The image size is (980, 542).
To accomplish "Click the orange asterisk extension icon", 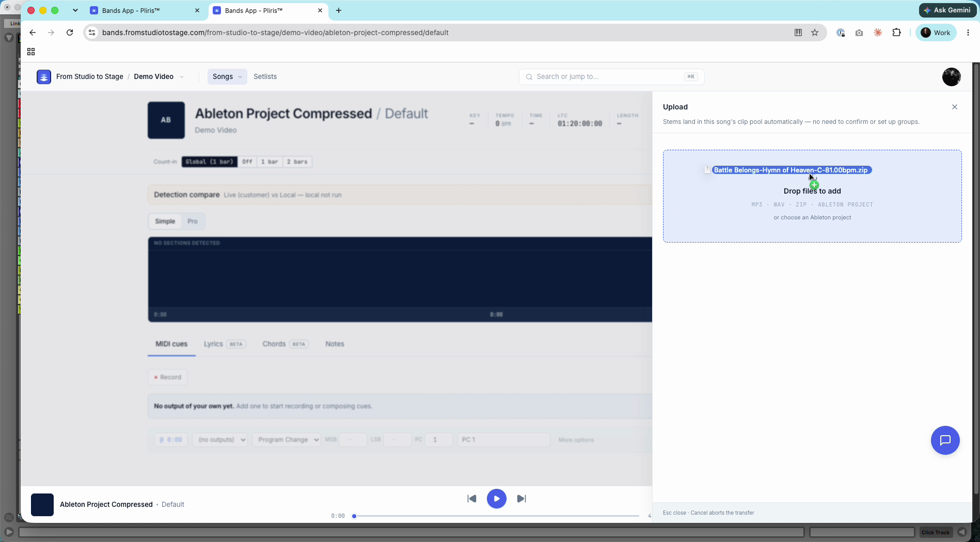I will [878, 33].
